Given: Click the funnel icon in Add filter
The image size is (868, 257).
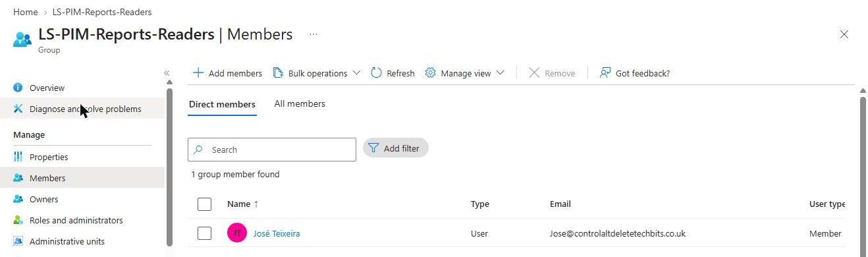Looking at the screenshot, I should (374, 148).
